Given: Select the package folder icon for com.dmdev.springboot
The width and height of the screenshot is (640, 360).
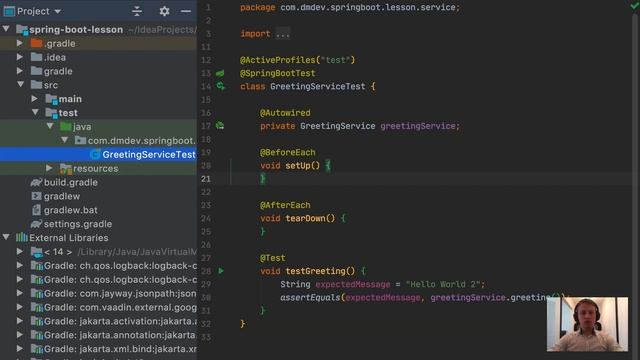Looking at the screenshot, I should tap(80, 140).
